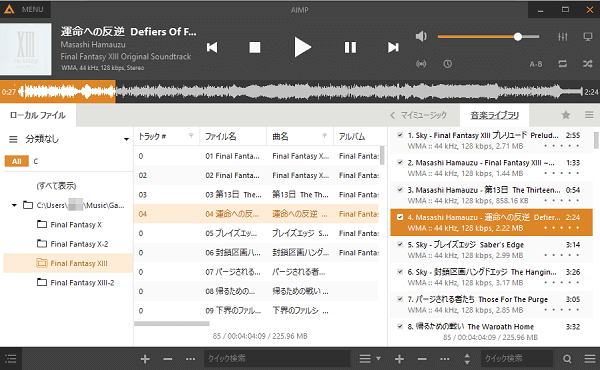Sort by the ファイル名 column header

221,137
